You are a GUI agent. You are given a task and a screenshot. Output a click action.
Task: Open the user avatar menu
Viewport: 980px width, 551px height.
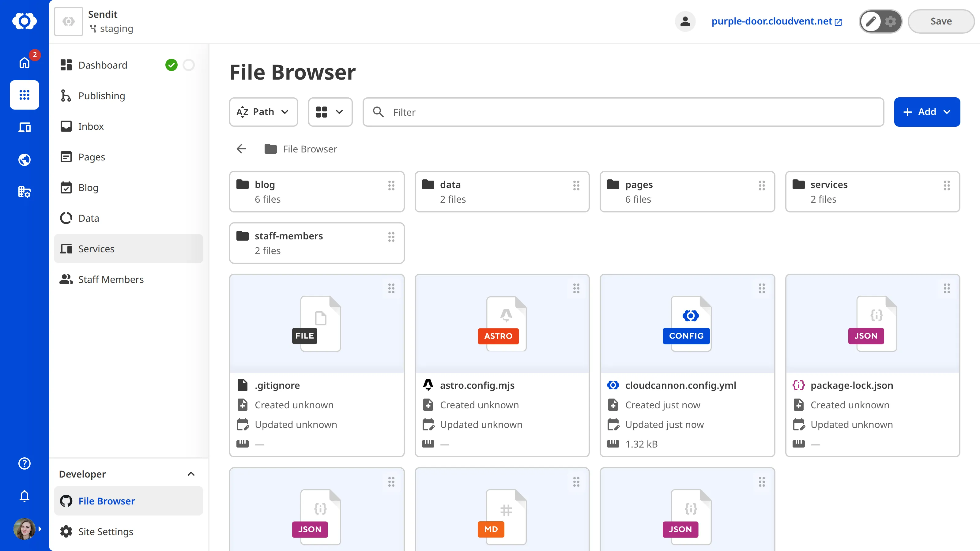tap(25, 529)
